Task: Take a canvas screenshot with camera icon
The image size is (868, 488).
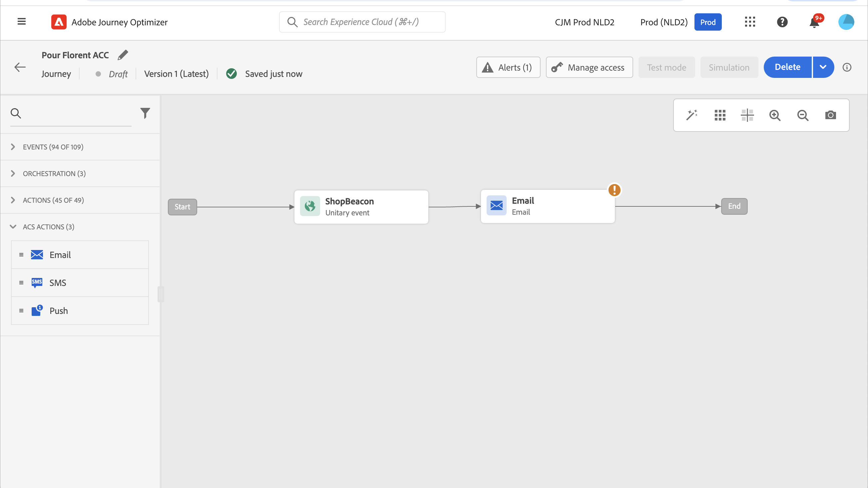Action: [830, 115]
